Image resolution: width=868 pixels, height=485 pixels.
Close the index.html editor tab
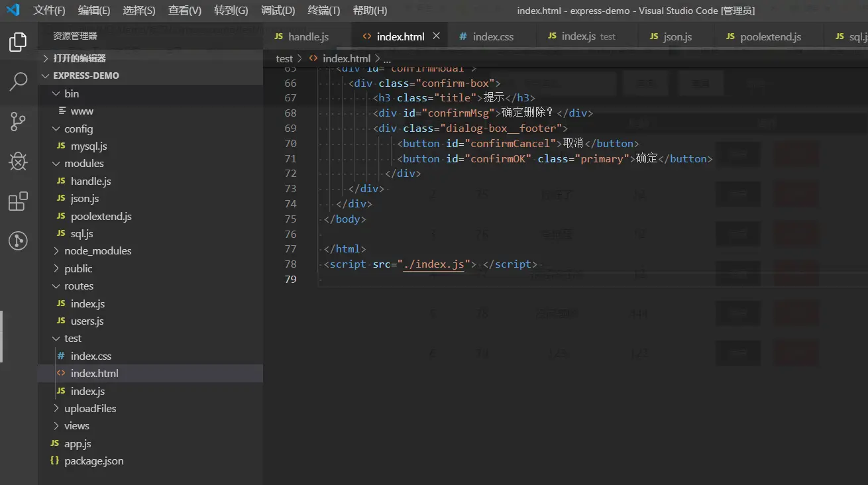[x=436, y=36]
